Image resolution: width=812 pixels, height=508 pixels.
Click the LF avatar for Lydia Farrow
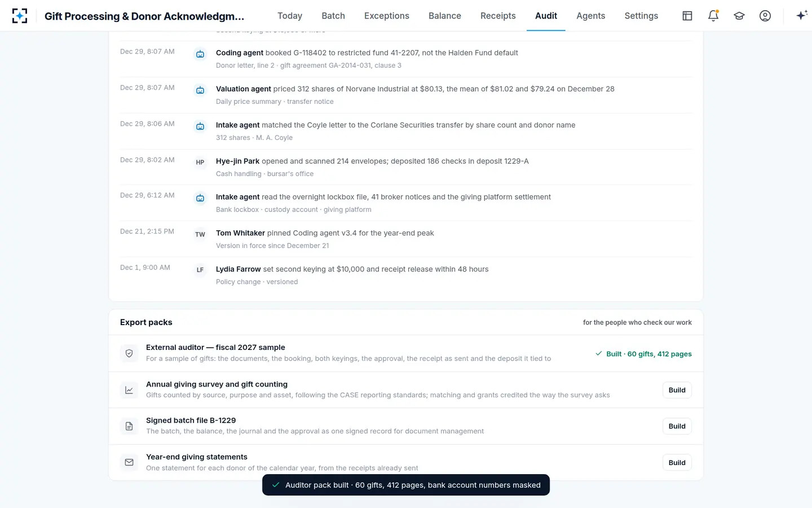click(200, 270)
